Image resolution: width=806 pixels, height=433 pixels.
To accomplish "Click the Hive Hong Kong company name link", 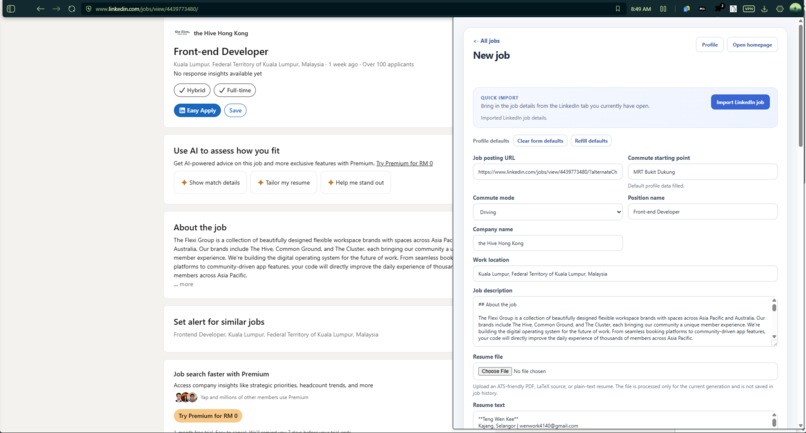I will point(221,33).
